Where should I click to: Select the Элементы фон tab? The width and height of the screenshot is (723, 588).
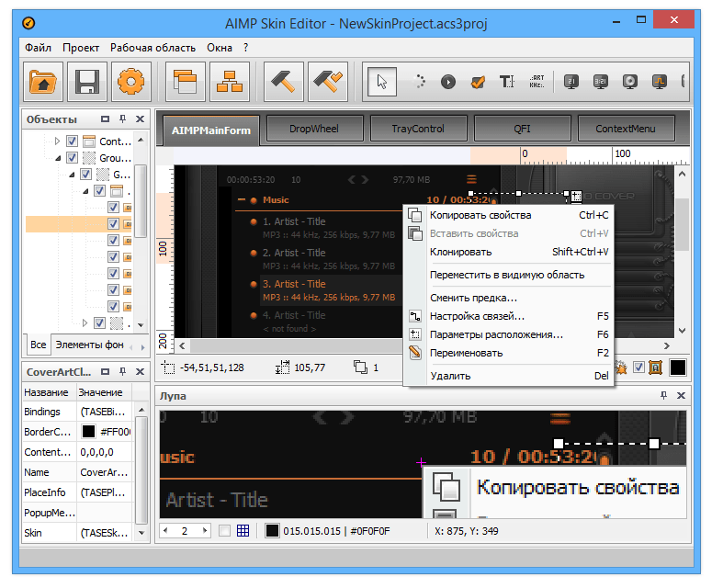click(89, 345)
